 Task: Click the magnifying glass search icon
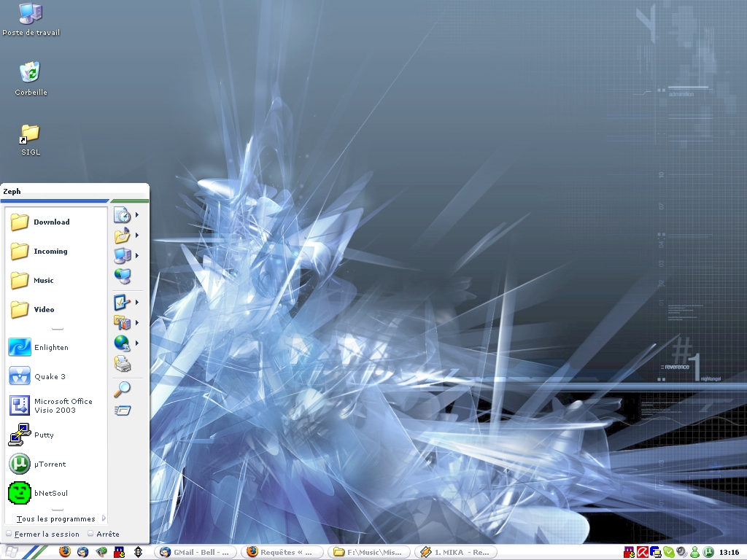click(122, 389)
